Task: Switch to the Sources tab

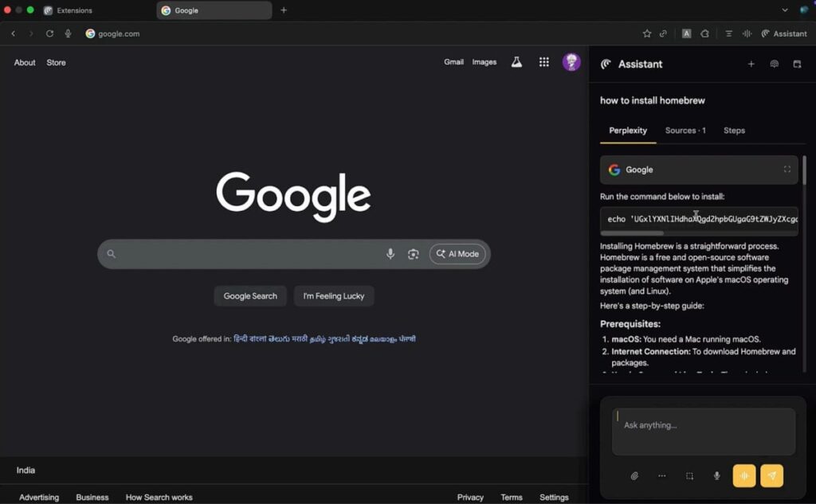Action: pyautogui.click(x=684, y=131)
